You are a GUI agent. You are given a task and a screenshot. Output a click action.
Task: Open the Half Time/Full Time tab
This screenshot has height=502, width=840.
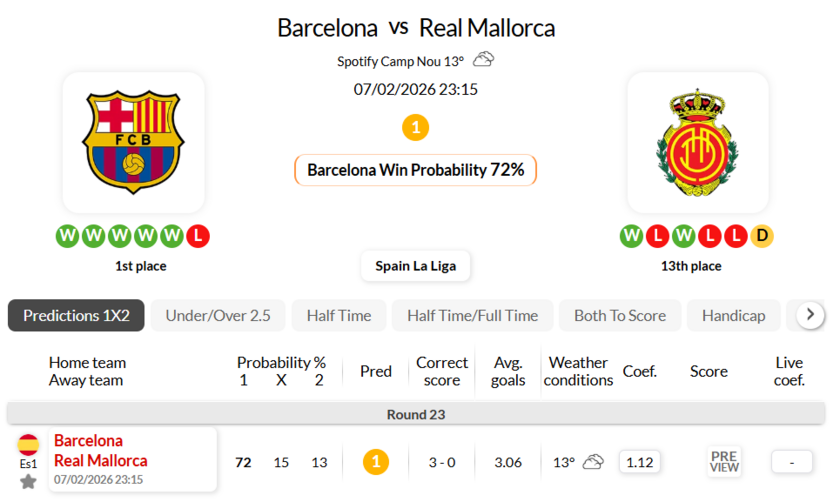[x=472, y=315]
